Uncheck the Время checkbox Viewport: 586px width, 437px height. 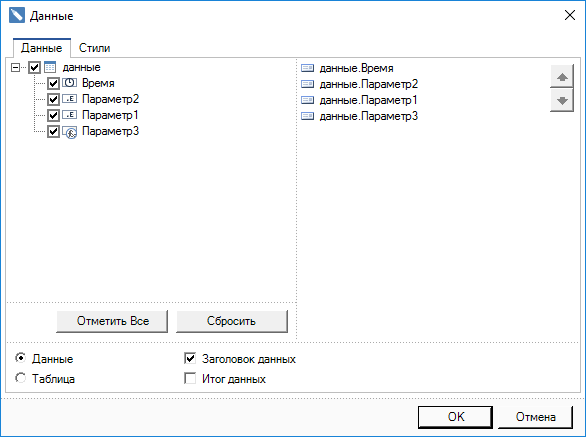tap(53, 83)
